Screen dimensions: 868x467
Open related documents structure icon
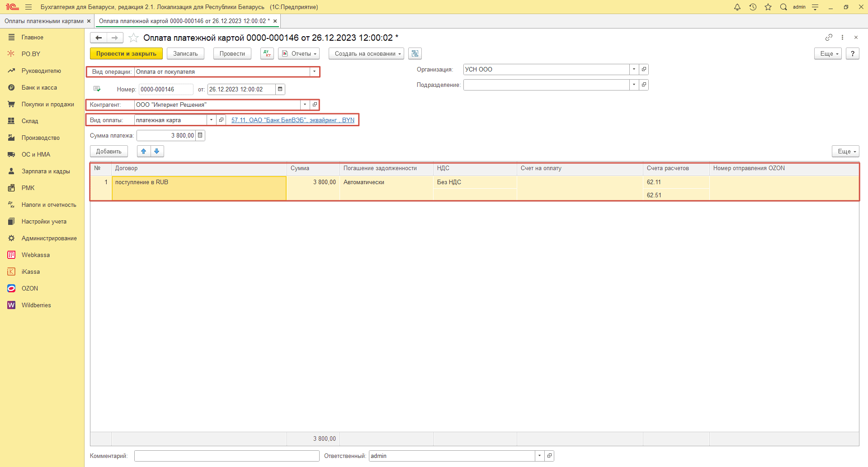pyautogui.click(x=415, y=53)
